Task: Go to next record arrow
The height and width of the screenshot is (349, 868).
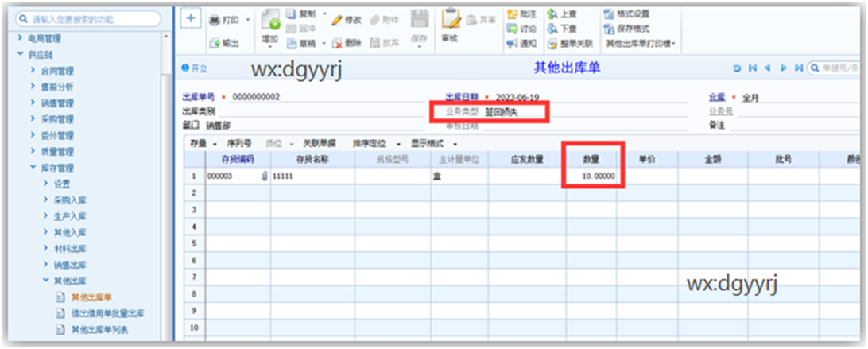Action: pyautogui.click(x=783, y=68)
